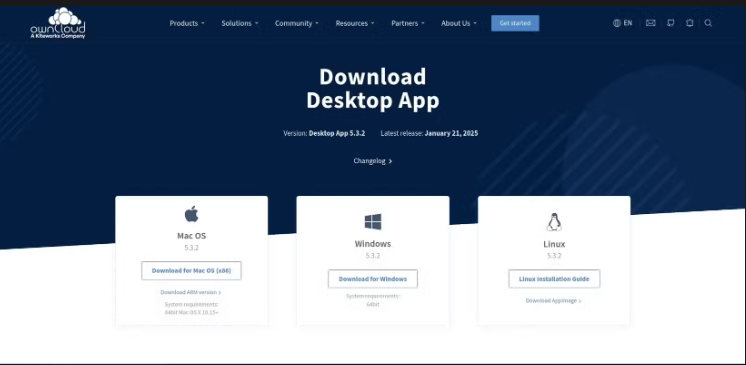Click the envelope mail icon

point(650,23)
